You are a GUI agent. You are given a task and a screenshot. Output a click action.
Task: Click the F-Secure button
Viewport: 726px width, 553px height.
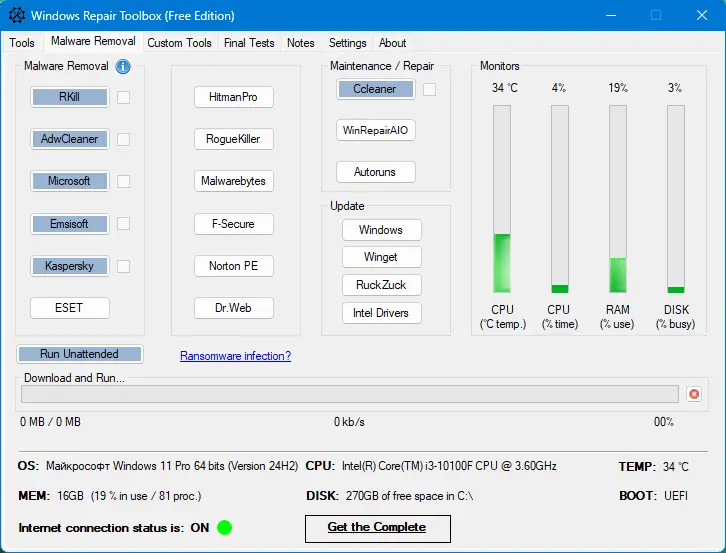(x=233, y=224)
